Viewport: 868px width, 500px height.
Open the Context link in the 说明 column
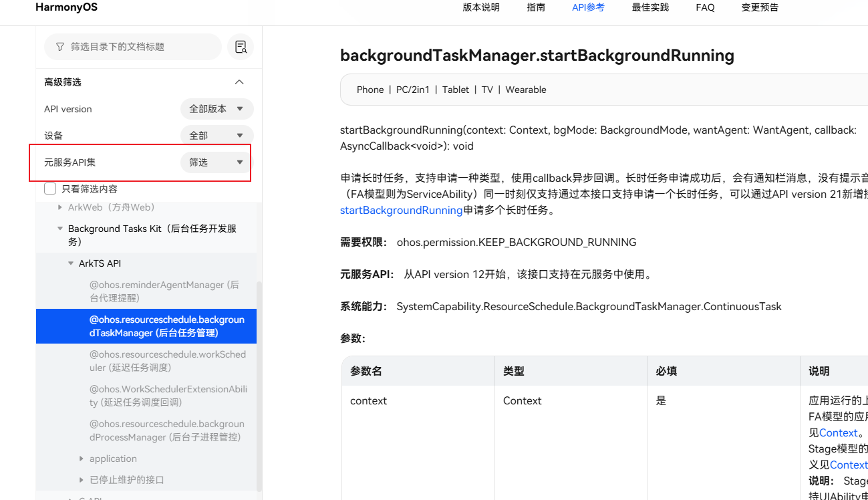(x=838, y=432)
